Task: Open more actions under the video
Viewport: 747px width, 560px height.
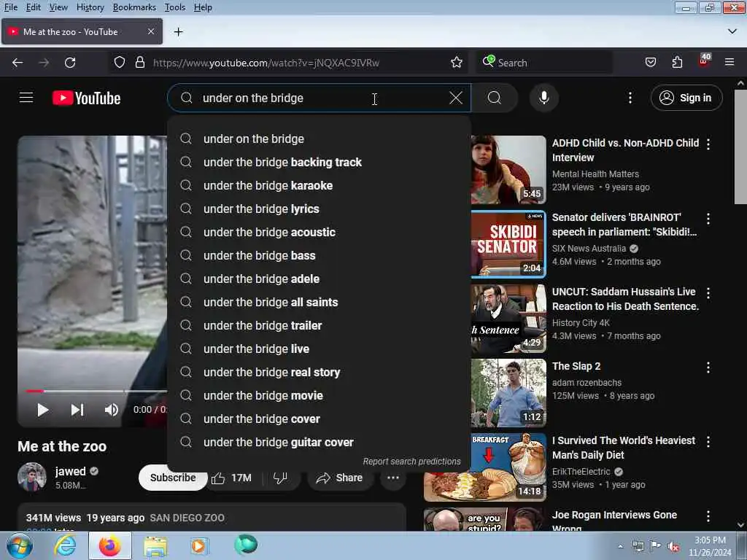Action: pos(393,478)
